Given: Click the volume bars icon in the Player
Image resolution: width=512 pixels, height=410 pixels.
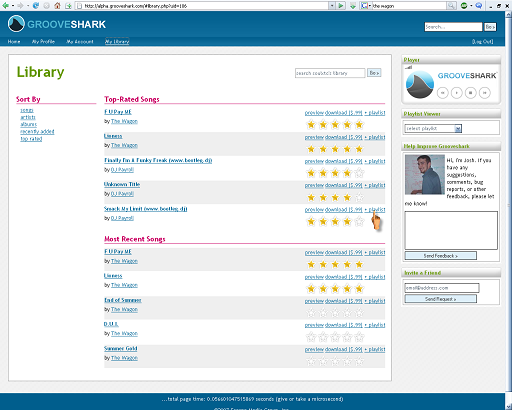Looking at the screenshot, I should point(408,67).
